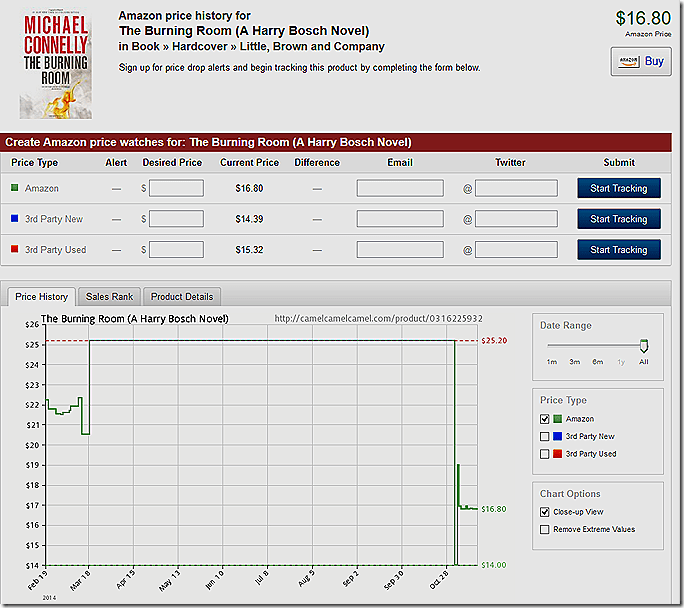Disable the Close-up View option
Image resolution: width=684 pixels, height=608 pixels.
point(545,511)
